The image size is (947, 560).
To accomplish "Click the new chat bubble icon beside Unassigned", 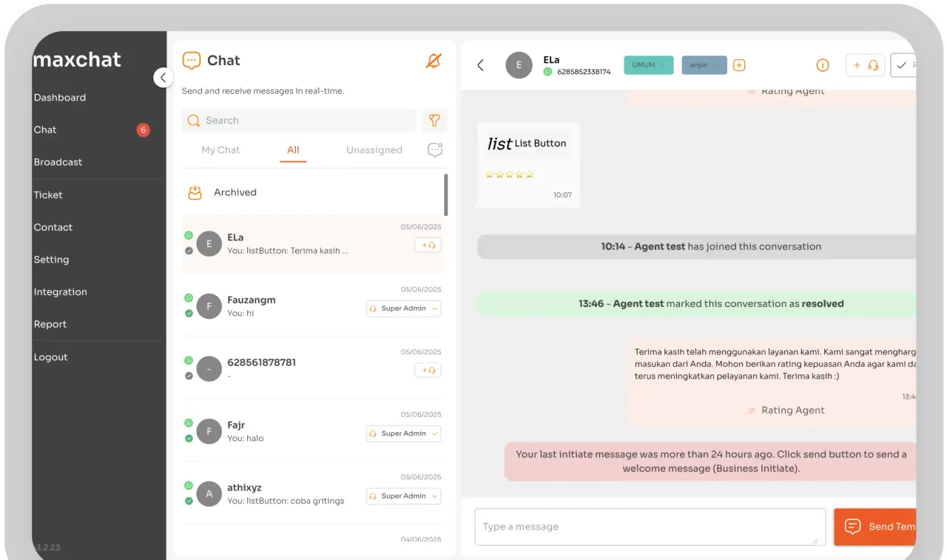I will tap(435, 149).
